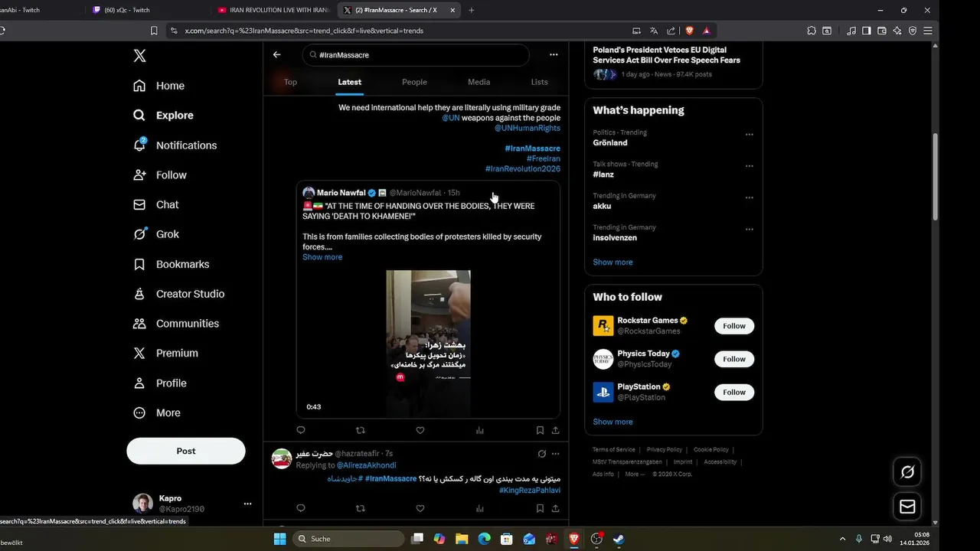Switch to the People tab
Viewport: 980px width, 551px height.
coord(414,82)
